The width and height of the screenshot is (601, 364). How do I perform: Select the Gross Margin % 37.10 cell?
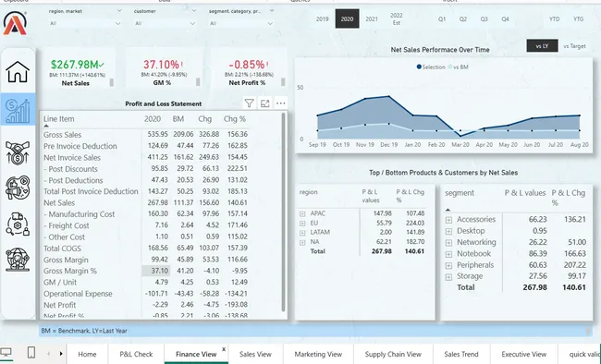[156, 271]
